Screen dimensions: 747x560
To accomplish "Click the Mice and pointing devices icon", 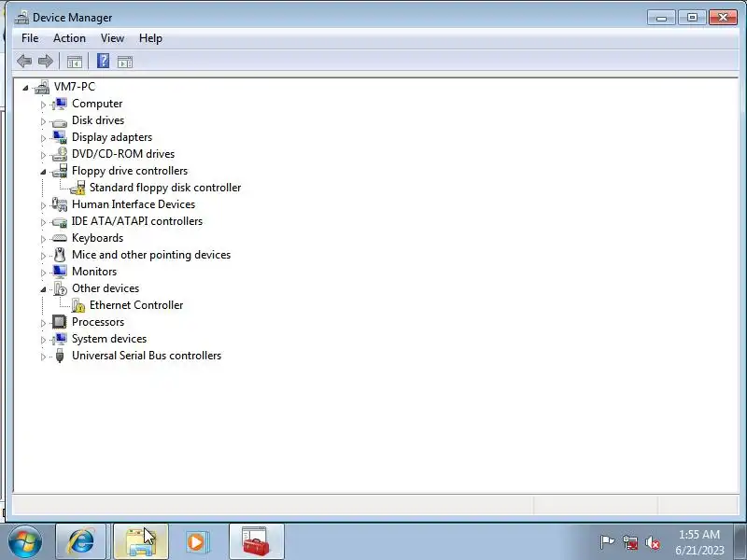I will [60, 255].
